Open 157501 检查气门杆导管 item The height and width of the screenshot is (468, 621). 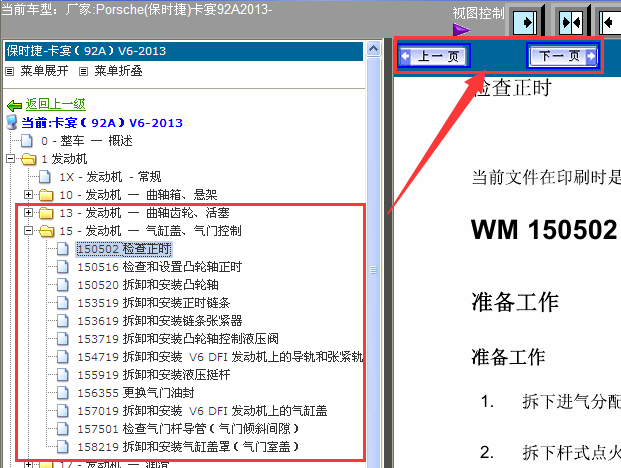click(188, 429)
